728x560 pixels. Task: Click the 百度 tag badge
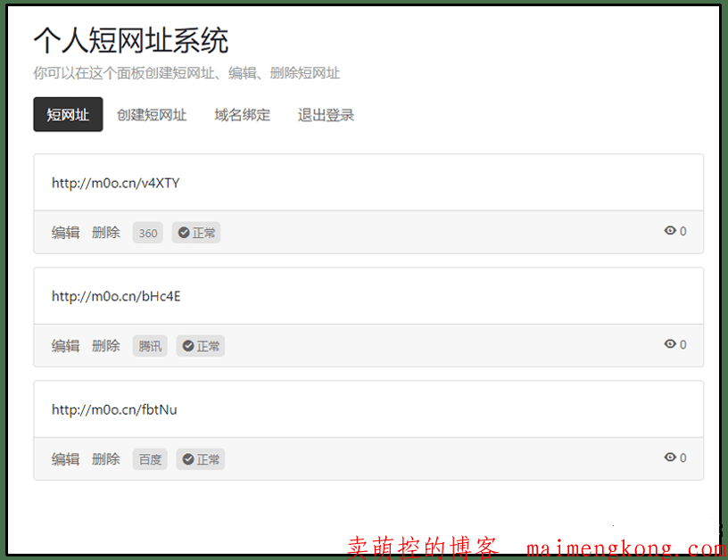pyautogui.click(x=150, y=459)
